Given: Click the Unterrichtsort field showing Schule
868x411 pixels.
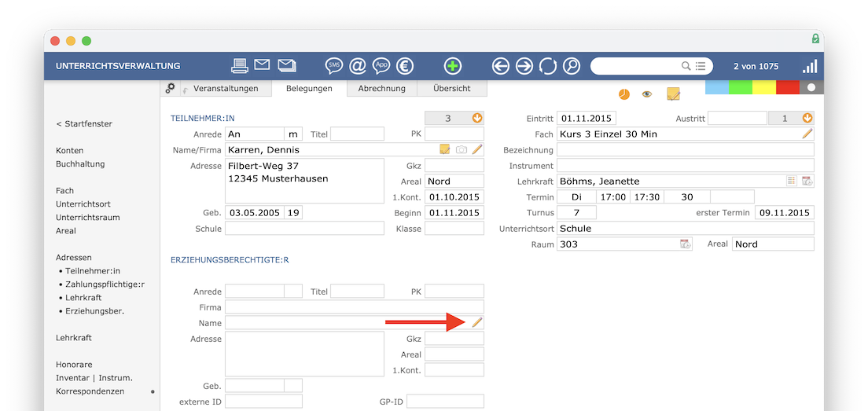Looking at the screenshot, I should click(x=686, y=229).
